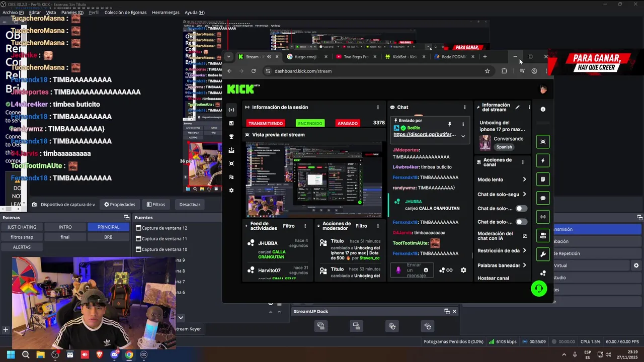Open the Kick user avatar menu
644x362 pixels.
[543, 89]
